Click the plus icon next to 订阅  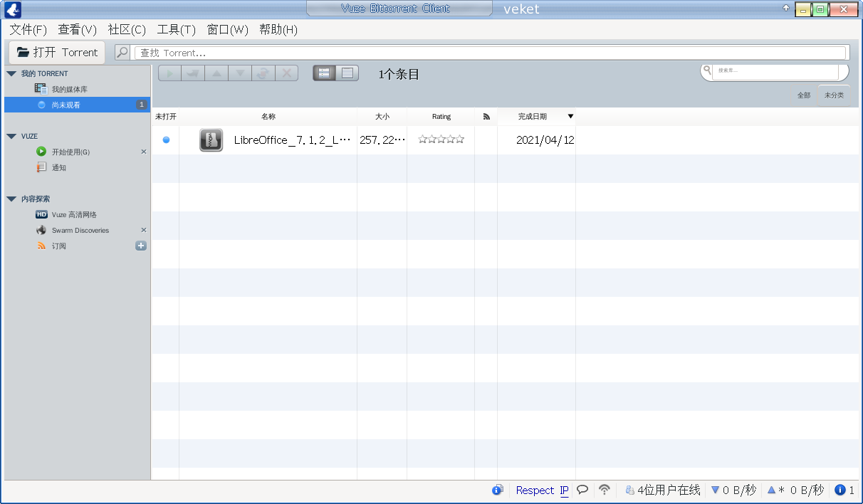click(x=141, y=246)
